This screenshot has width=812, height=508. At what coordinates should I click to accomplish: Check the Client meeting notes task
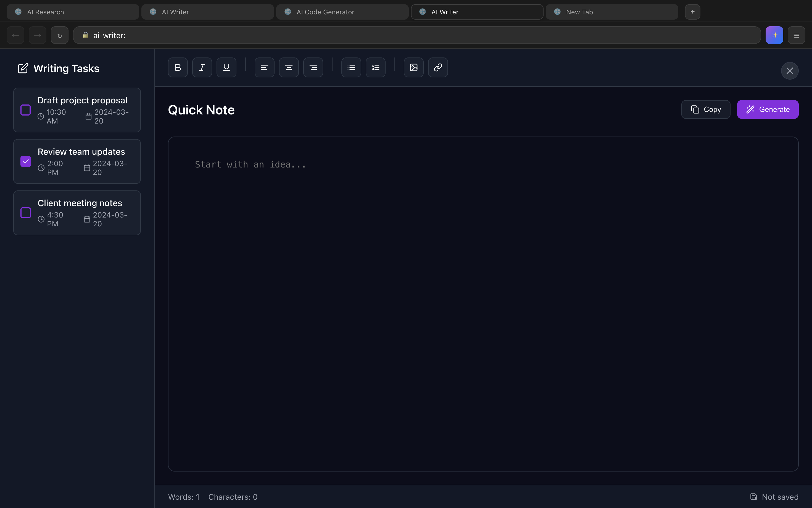pos(25,213)
